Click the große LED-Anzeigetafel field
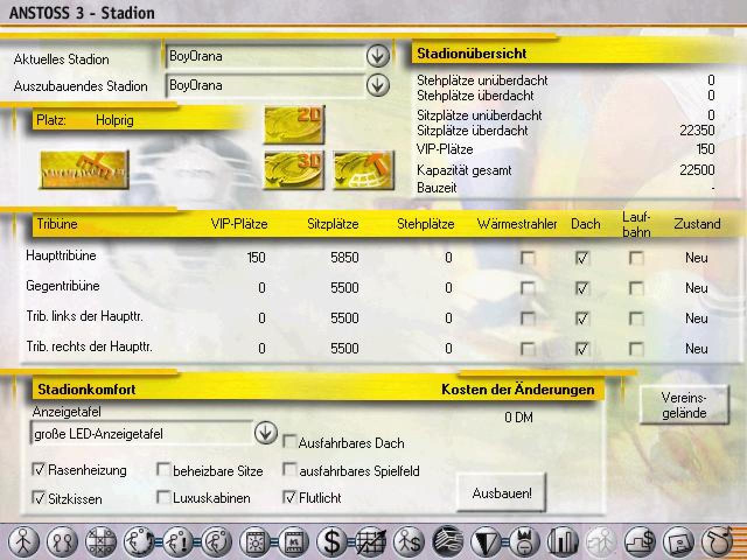This screenshot has width=747, height=560. point(141,434)
